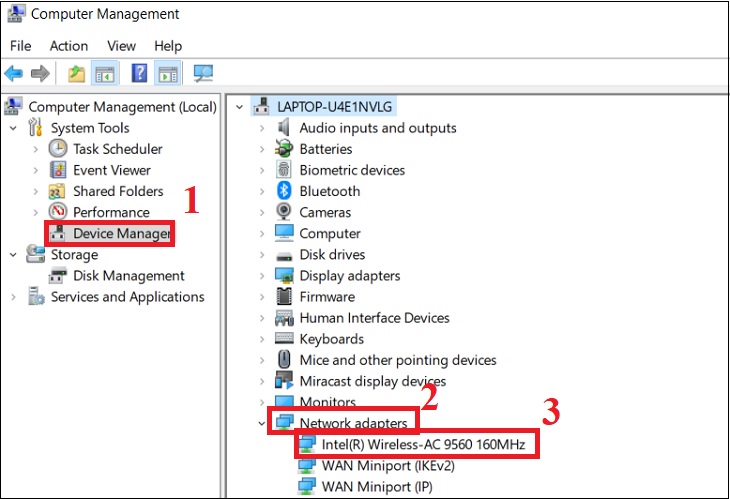Click the Back arrow toolbar icon
Screen dimensions: 730x499
13,73
